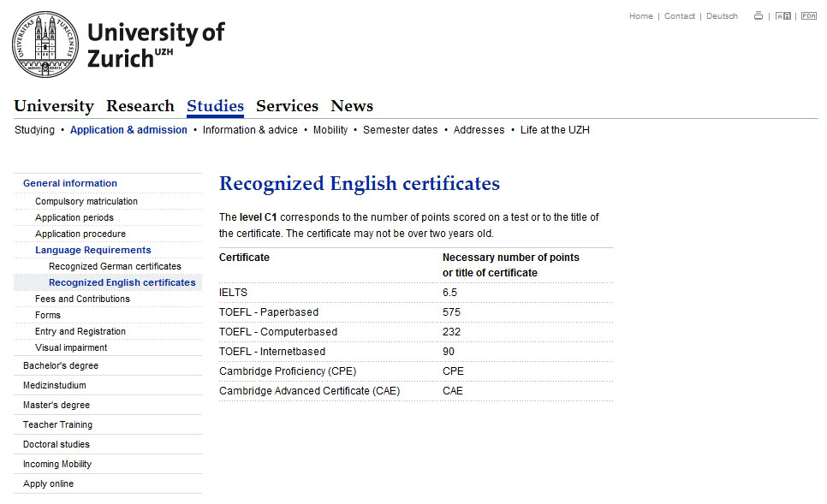The height and width of the screenshot is (504, 827).
Task: Open Compulsory matriculation sidebar link
Action: [x=86, y=201]
